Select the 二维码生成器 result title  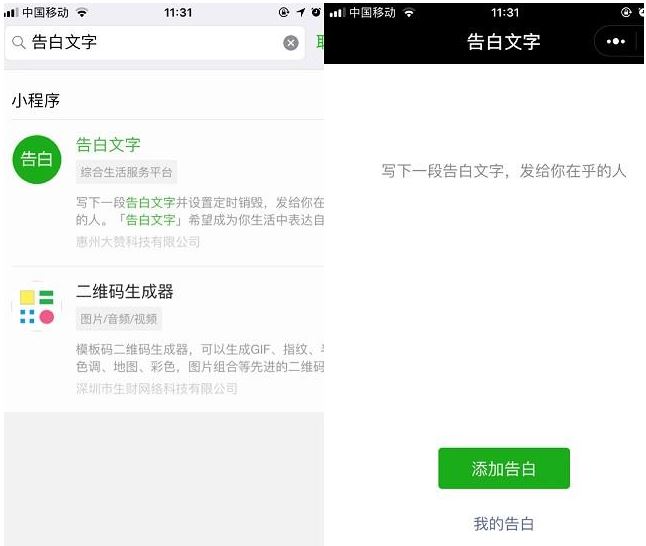coord(124,291)
